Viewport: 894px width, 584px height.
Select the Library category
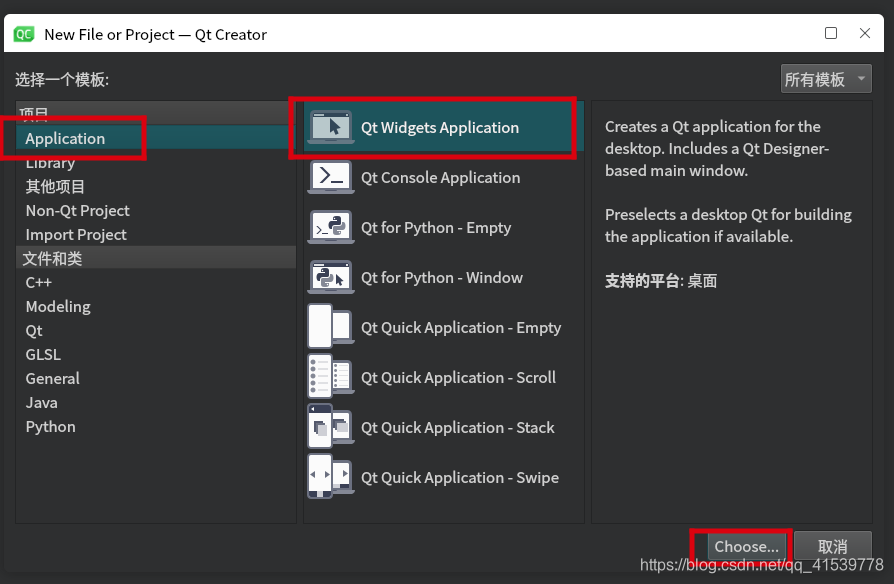(x=50, y=162)
